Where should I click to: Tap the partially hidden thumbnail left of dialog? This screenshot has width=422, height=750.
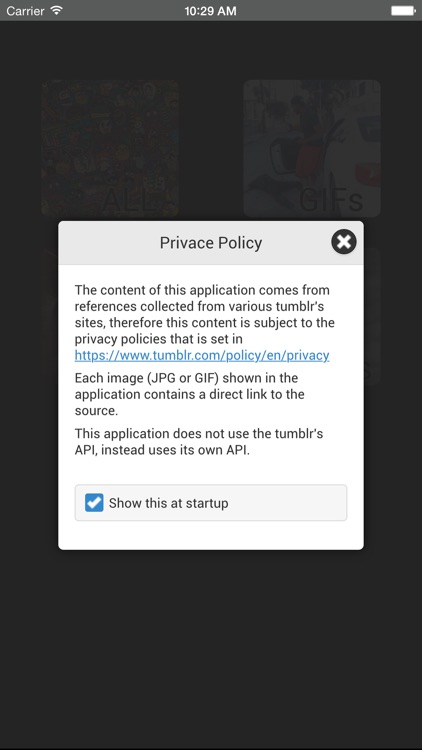pyautogui.click(x=50, y=316)
